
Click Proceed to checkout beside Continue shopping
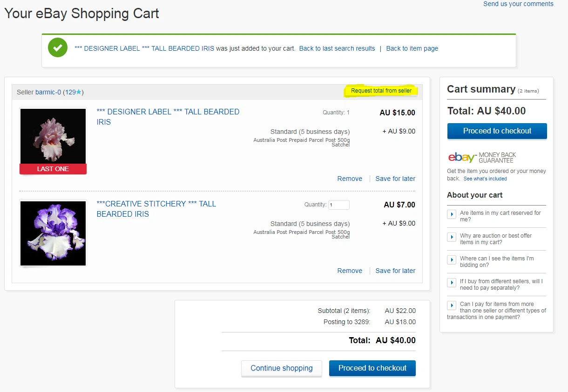(x=372, y=368)
